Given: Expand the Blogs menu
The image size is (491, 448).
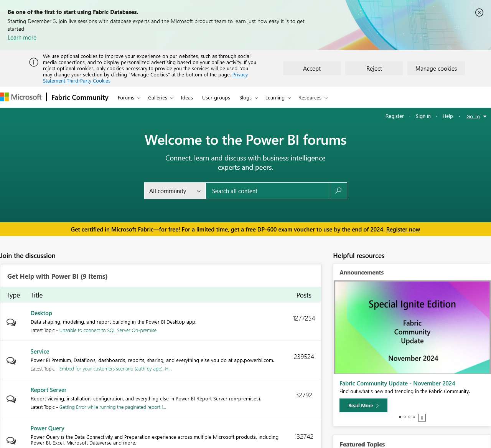Looking at the screenshot, I should pos(248,98).
